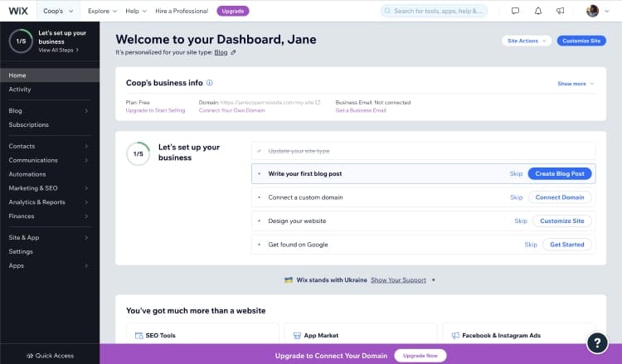Open the user avatar account menu
This screenshot has width=622, height=364.
[x=596, y=11]
